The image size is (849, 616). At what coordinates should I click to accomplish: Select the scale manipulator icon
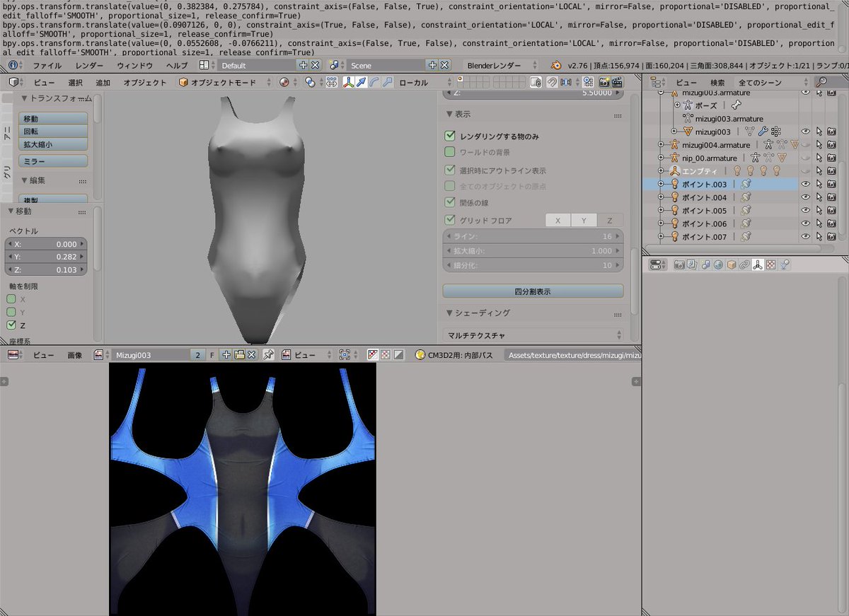click(x=386, y=83)
